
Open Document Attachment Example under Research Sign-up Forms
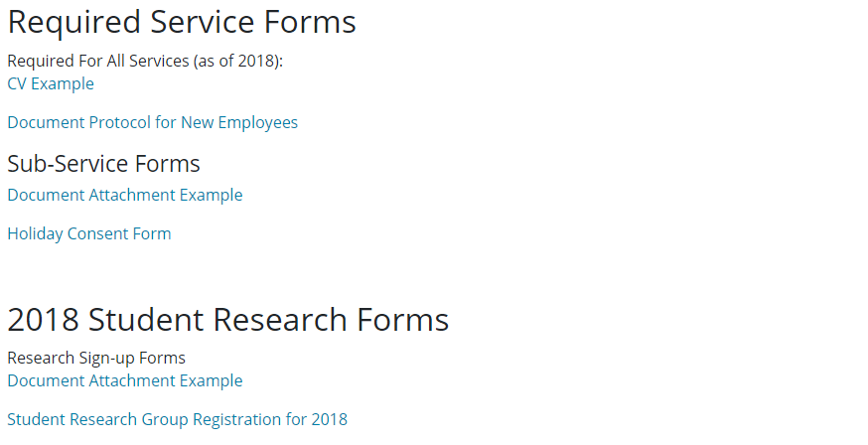(124, 381)
